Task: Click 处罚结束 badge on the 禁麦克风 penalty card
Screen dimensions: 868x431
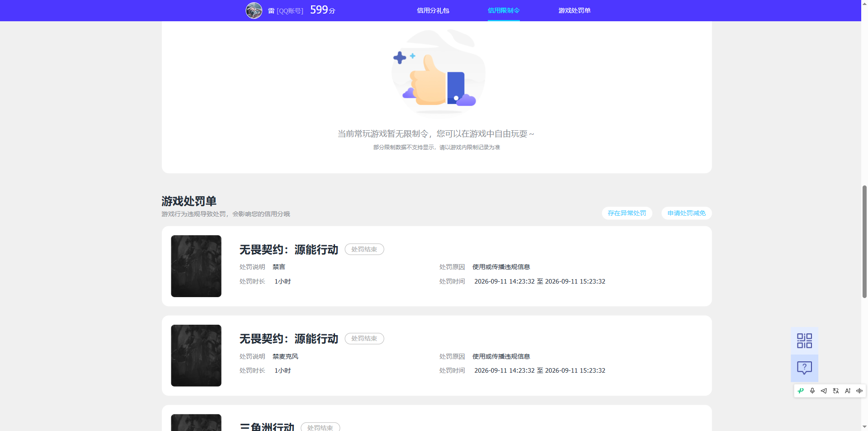Action: coord(364,339)
